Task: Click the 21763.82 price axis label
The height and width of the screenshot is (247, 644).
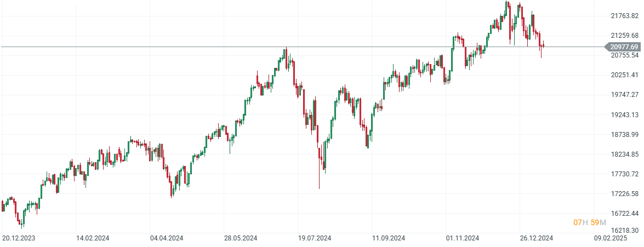Action: point(625,16)
